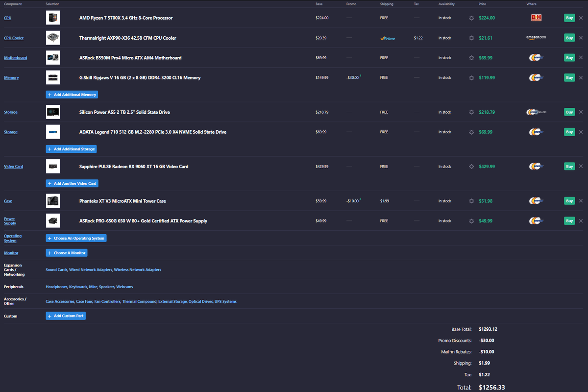Click gear icon in ASRock B550M Pro4 row
588x392 pixels.
click(x=471, y=58)
